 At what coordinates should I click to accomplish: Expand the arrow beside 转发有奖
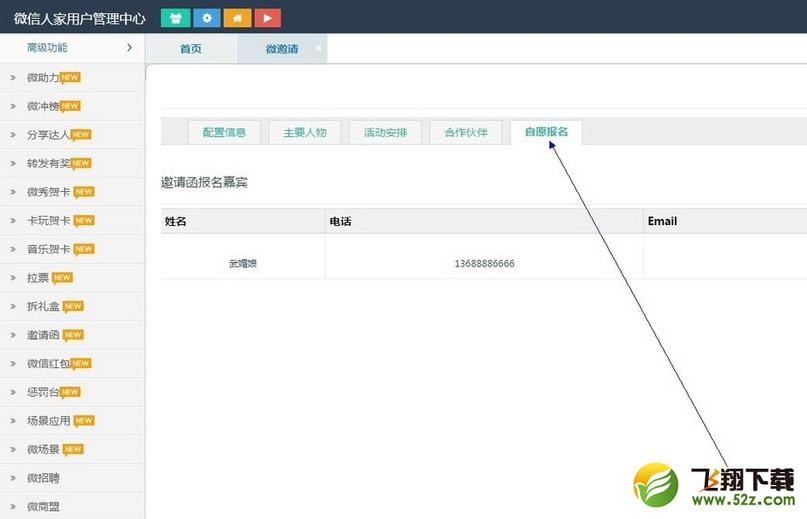click(13, 163)
